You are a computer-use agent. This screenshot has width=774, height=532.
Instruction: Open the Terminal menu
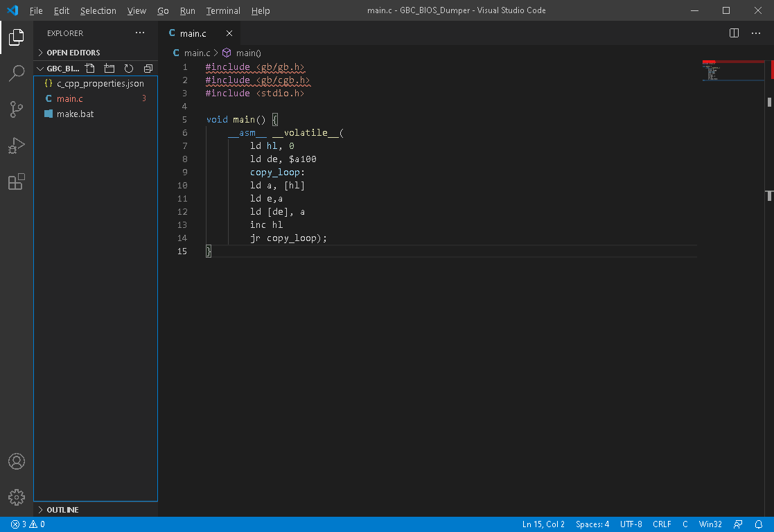[223, 10]
